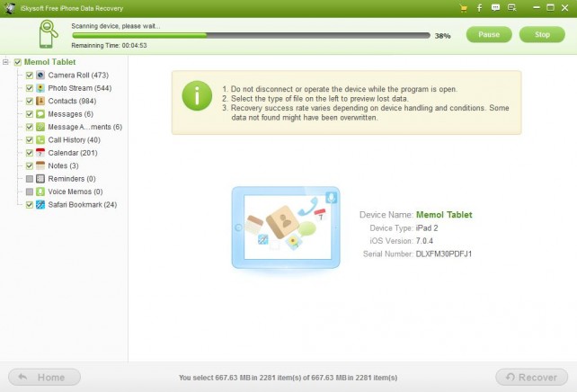Click the Remaining Time 00:04:53 text
577x392 pixels.
109,46
